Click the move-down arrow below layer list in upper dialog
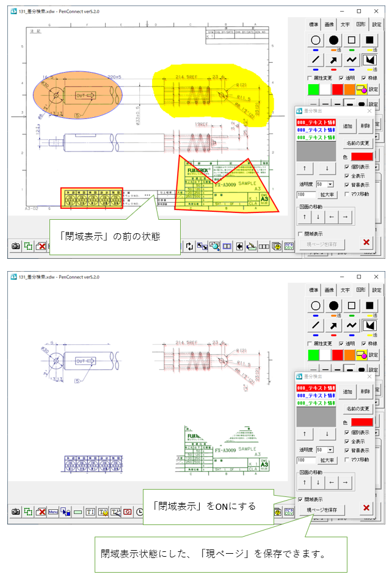Viewport: 392px width, 580px height. pos(327,168)
